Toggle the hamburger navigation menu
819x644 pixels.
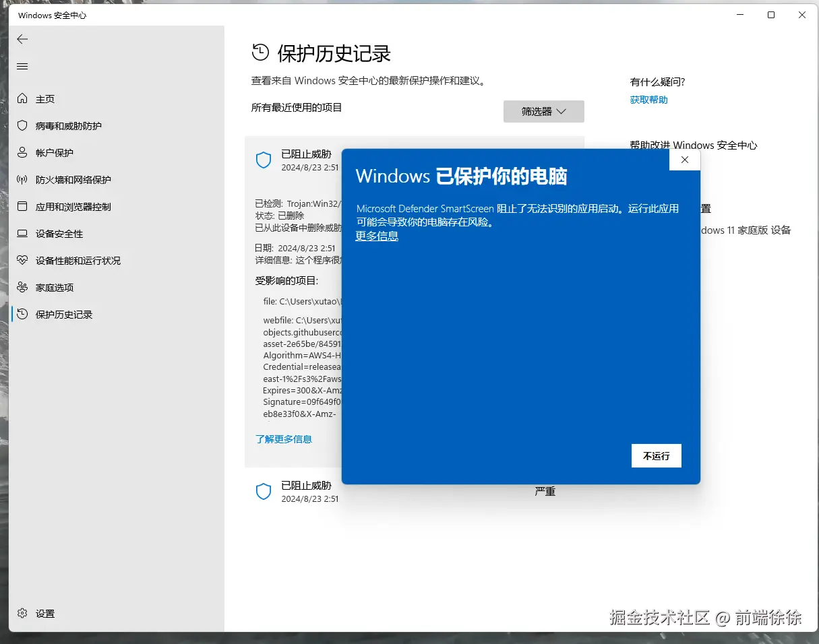tap(22, 66)
